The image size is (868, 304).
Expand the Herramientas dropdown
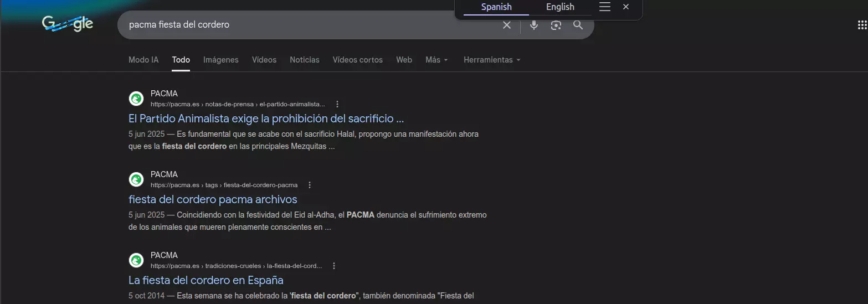click(x=492, y=60)
